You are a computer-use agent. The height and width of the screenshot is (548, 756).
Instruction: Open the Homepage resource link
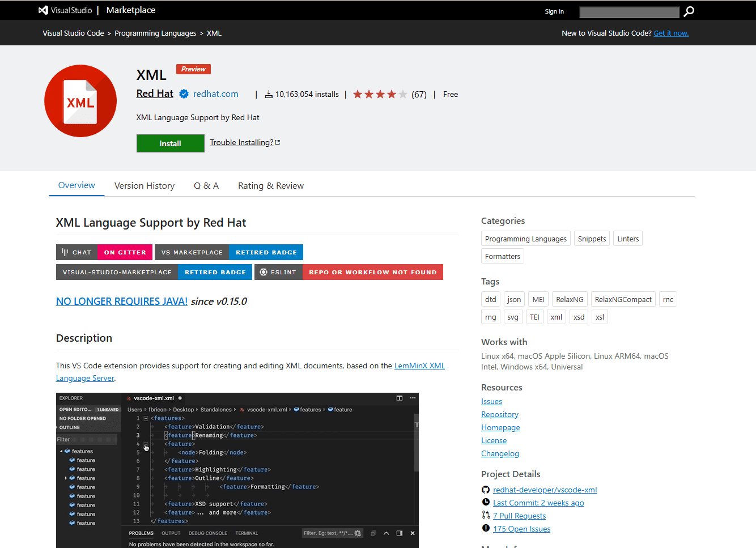tap(500, 427)
